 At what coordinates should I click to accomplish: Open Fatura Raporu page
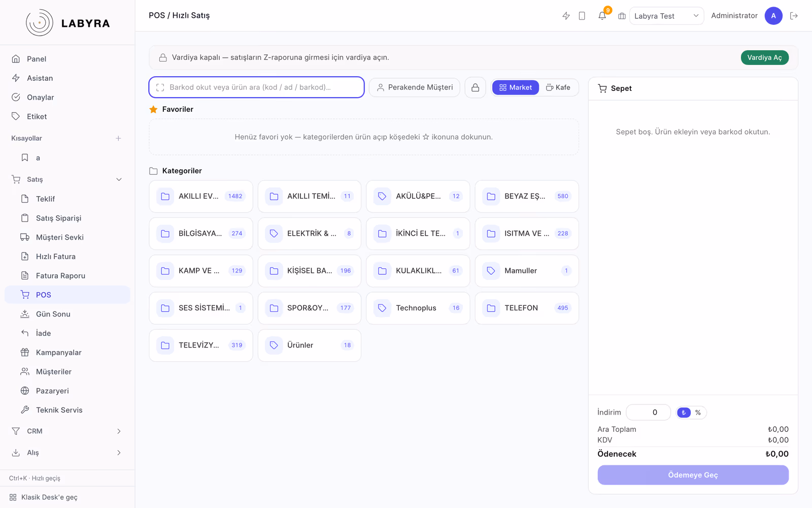(67, 275)
